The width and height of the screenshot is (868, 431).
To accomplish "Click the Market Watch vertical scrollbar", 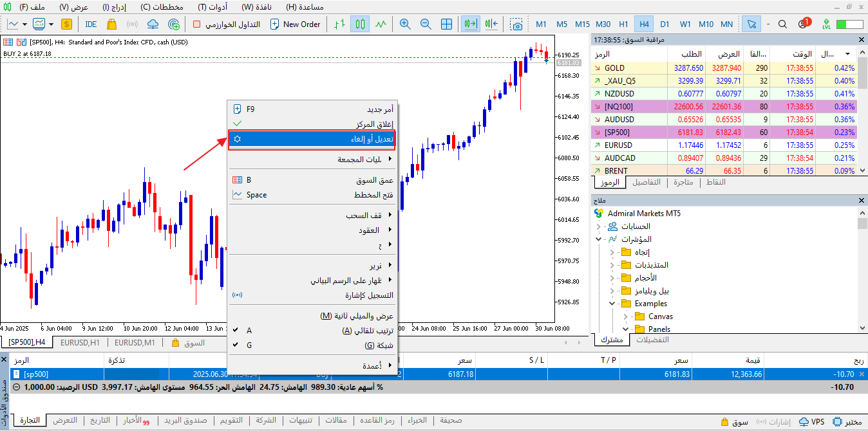I will pyautogui.click(x=862, y=113).
